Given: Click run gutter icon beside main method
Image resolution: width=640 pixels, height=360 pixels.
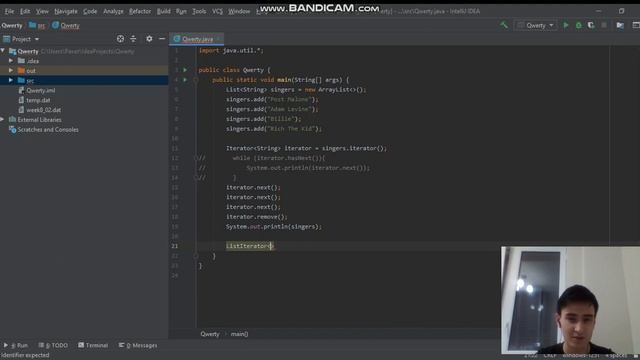Looking at the screenshot, I should click(185, 80).
